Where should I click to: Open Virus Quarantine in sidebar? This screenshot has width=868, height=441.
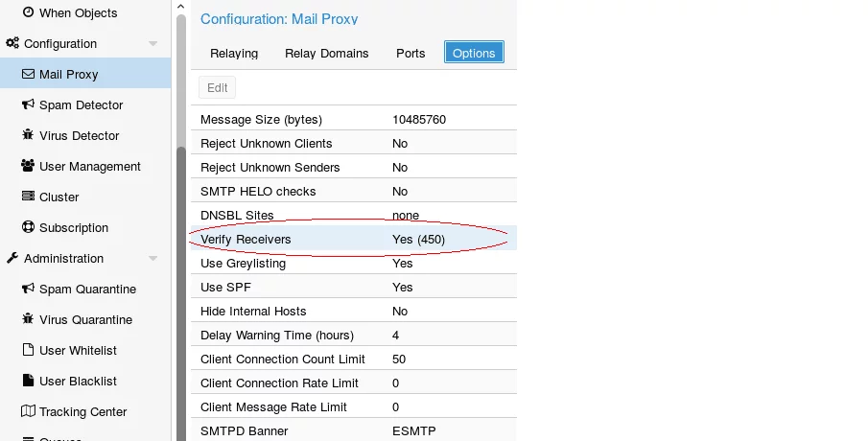85,320
